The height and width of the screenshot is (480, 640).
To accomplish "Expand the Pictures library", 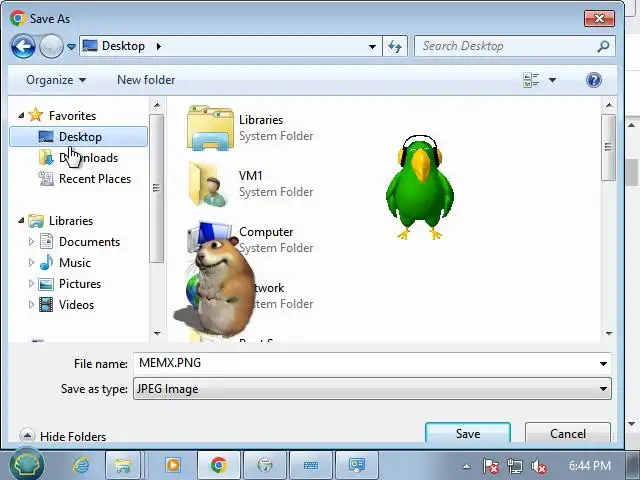I will (31, 284).
